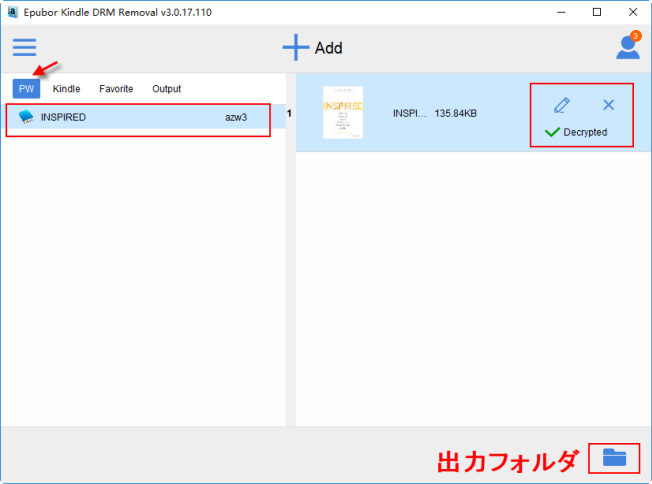Click the app icon in title bar
The width and height of the screenshot is (652, 484).
point(12,12)
